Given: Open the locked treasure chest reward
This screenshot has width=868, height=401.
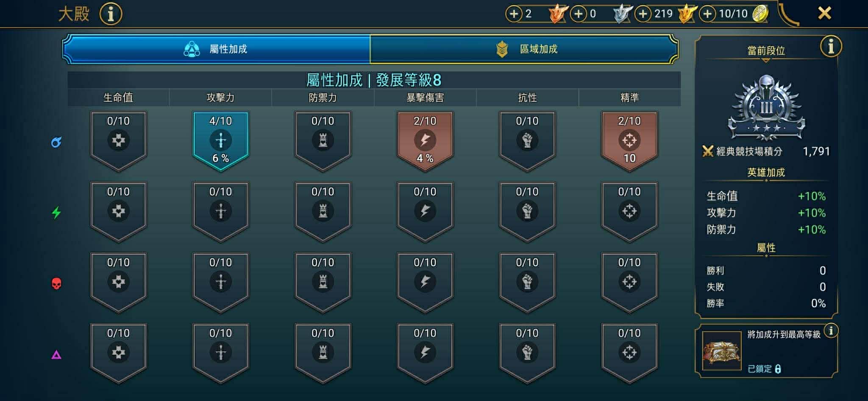Looking at the screenshot, I should 721,351.
